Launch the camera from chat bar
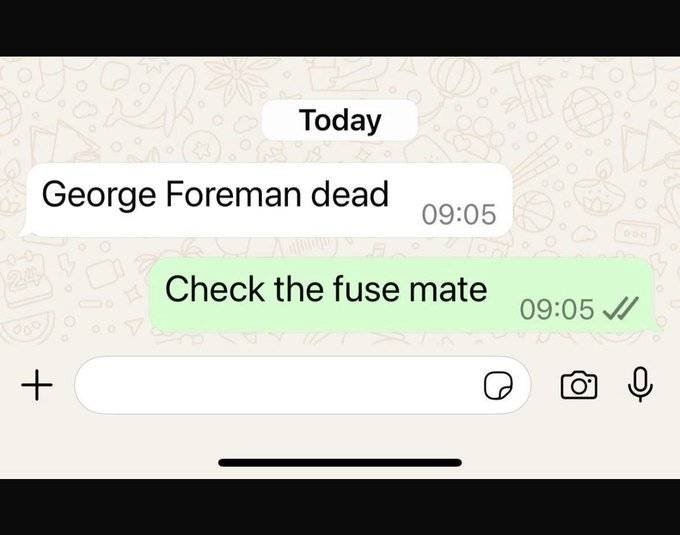The height and width of the screenshot is (535, 680). tap(579, 385)
